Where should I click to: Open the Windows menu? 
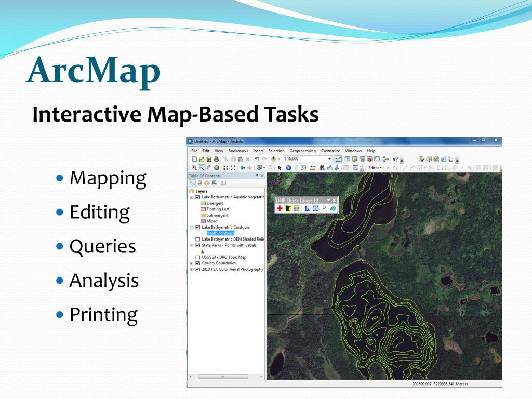[353, 151]
